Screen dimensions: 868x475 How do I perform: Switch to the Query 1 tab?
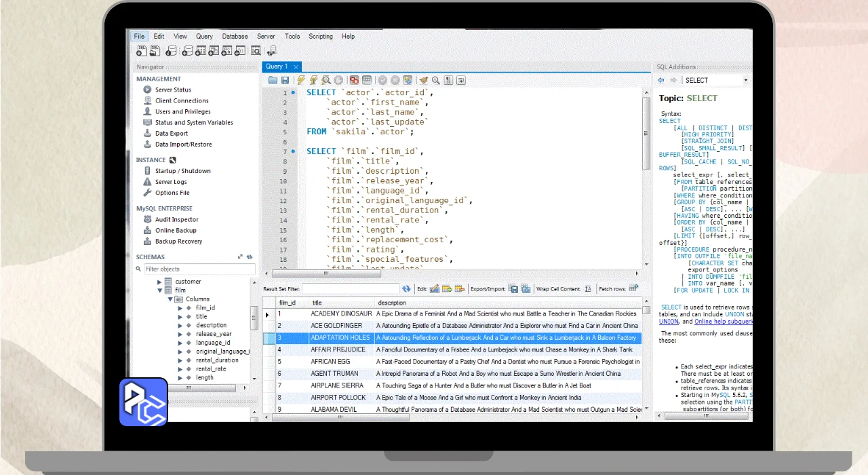(x=277, y=66)
